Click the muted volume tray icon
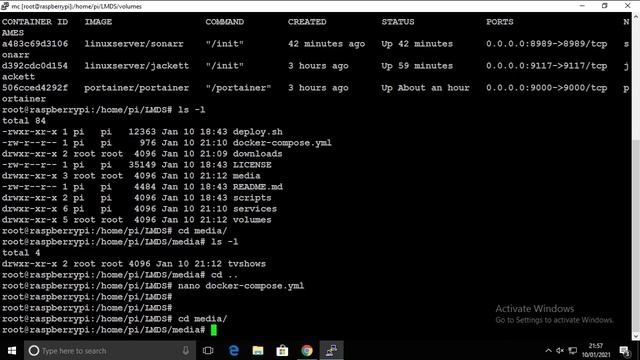The width and height of the screenshot is (640, 360). (x=560, y=351)
